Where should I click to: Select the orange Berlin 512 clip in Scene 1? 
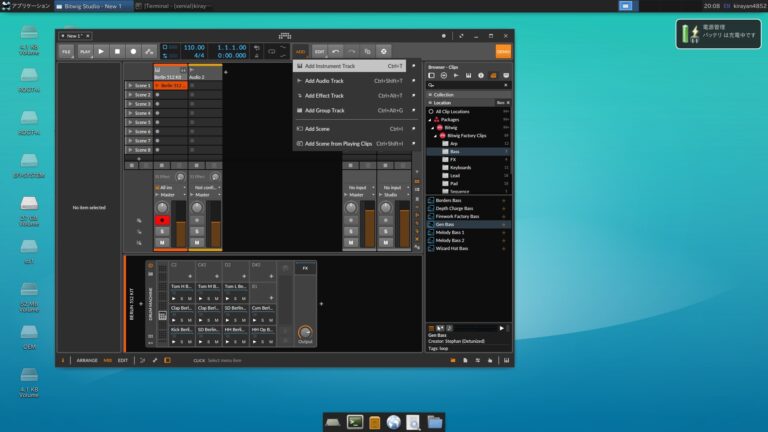click(x=171, y=85)
